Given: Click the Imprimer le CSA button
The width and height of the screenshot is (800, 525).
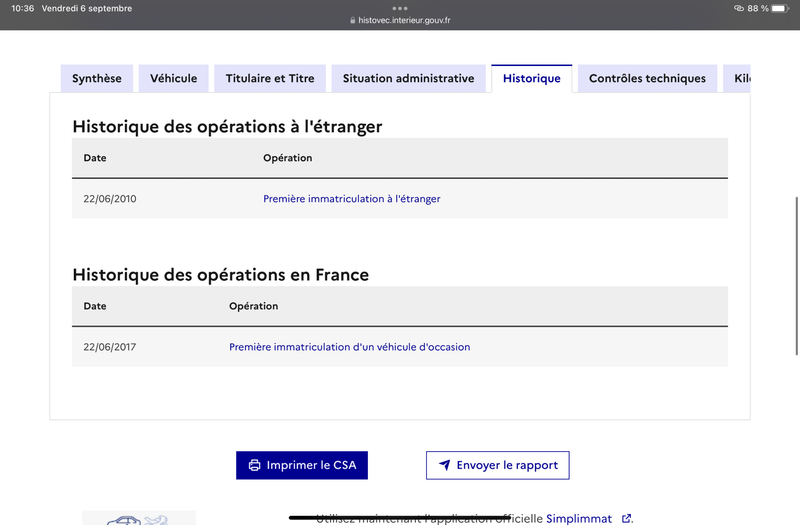Looking at the screenshot, I should pyautogui.click(x=302, y=465).
